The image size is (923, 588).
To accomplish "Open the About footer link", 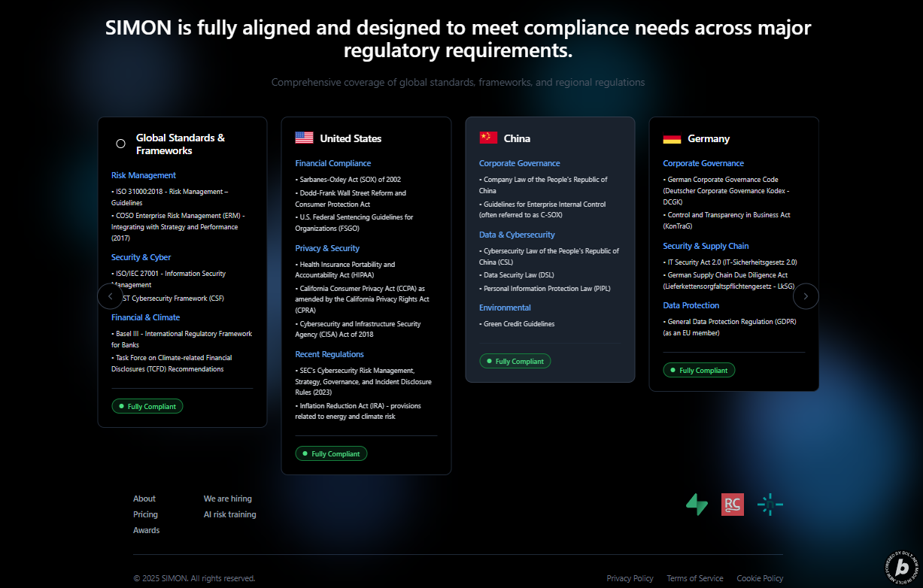I will (144, 499).
